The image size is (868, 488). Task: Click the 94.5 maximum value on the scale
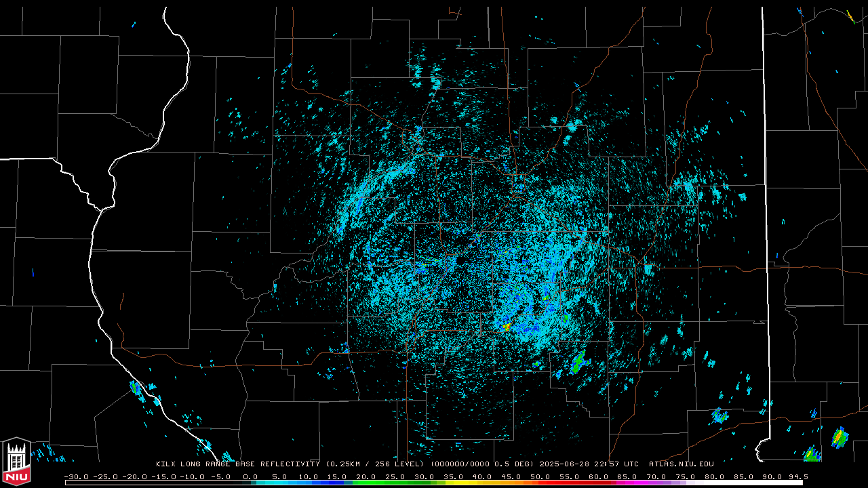[797, 476]
